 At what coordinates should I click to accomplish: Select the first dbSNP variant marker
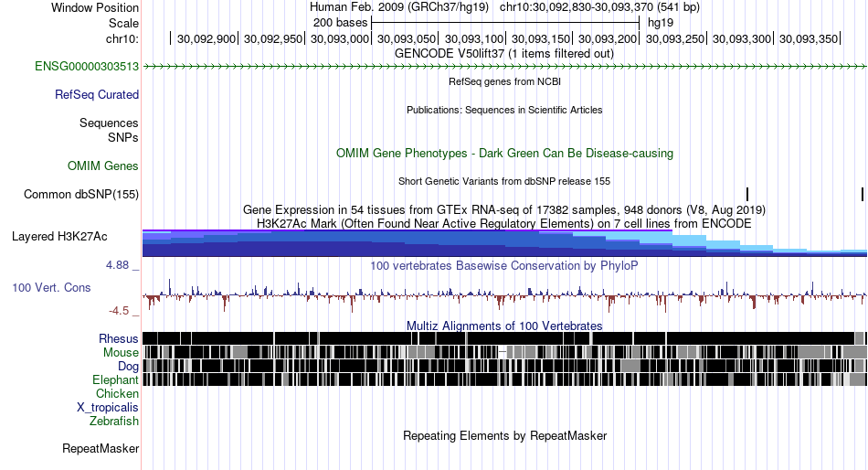pyautogui.click(x=747, y=195)
